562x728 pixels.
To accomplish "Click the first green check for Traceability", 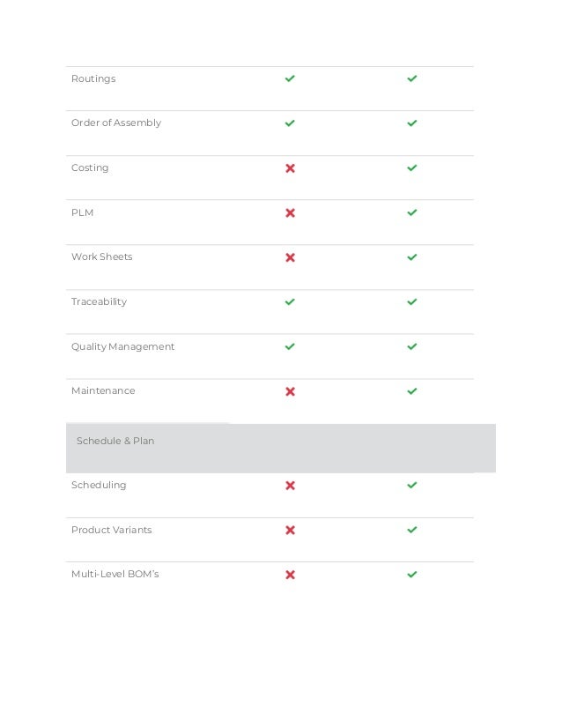I will pos(290,301).
